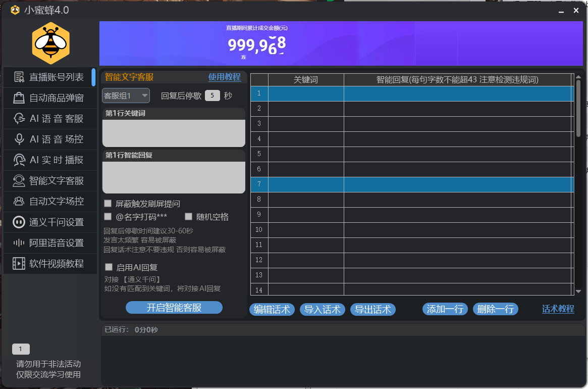This screenshot has height=389, width=588.
Task: Click the 直播账号列表 sidebar icon
Action: tap(19, 77)
